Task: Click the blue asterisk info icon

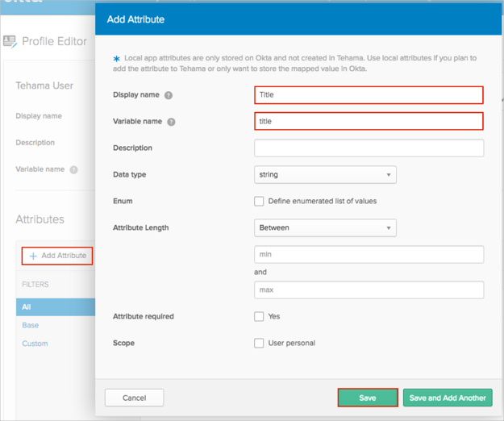Action: pyautogui.click(x=117, y=60)
